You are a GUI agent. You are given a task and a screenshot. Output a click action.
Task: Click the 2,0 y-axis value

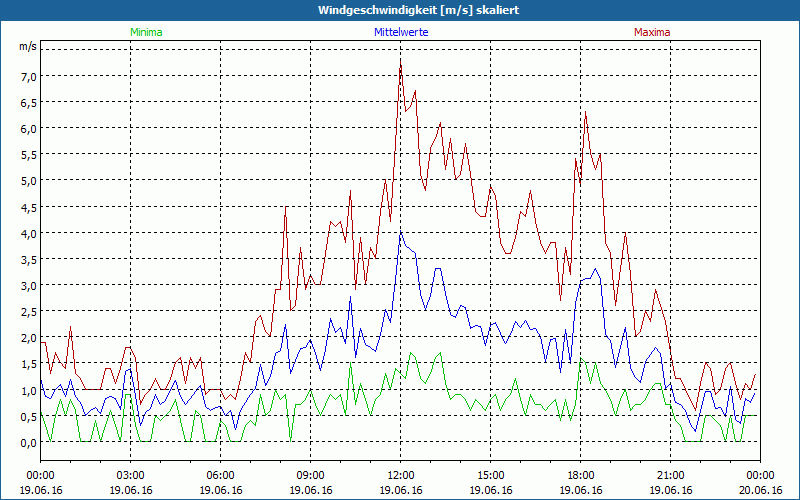29,338
